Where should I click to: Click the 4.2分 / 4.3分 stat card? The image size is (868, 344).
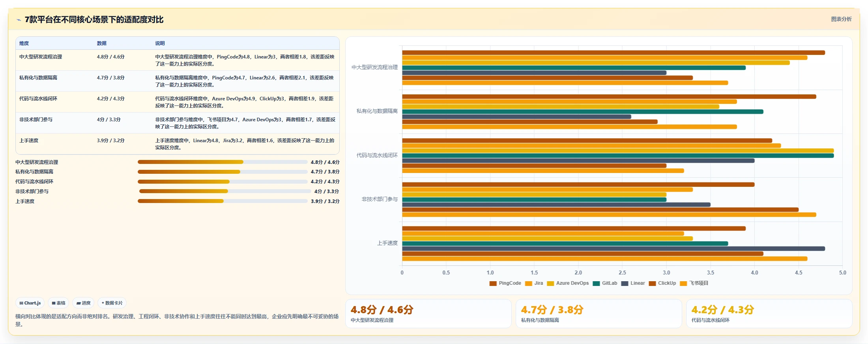tap(769, 314)
